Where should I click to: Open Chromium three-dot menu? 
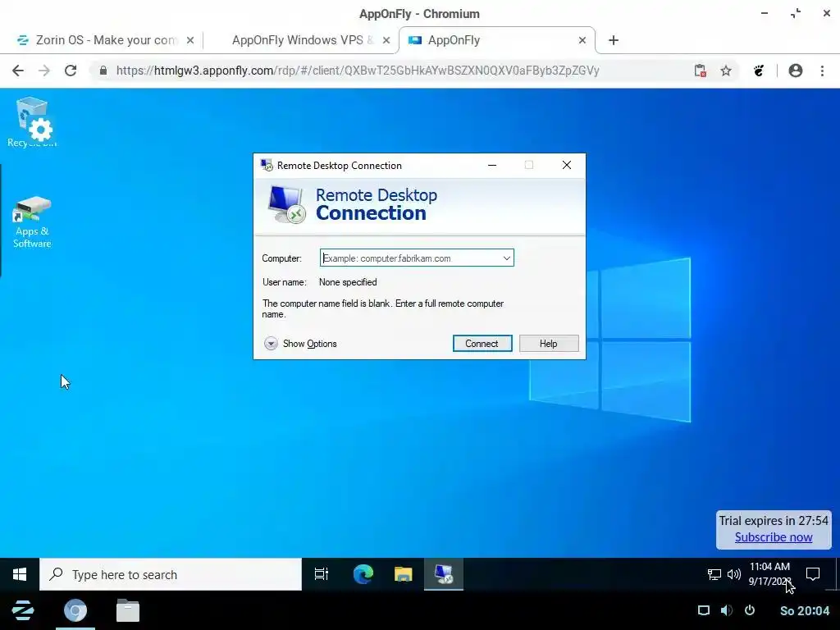(x=822, y=71)
